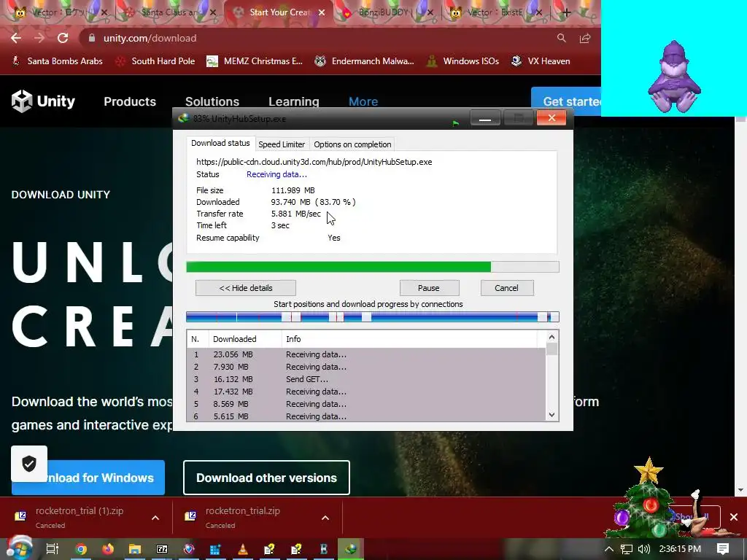Select connection row 3 showing Send GET
Screen dimensions: 747x560
point(366,379)
